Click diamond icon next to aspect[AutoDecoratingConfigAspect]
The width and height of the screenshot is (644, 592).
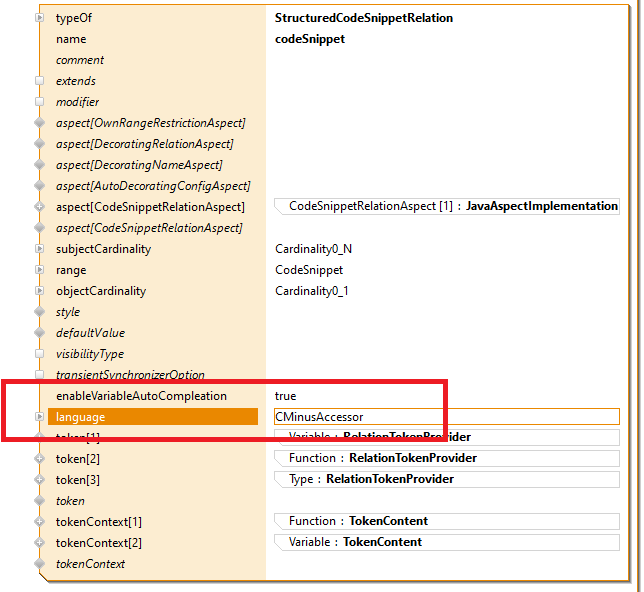39,186
